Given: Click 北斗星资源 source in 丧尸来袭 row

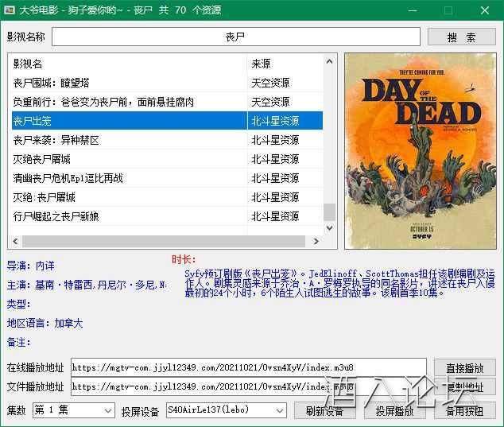Looking at the screenshot, I should [x=275, y=140].
